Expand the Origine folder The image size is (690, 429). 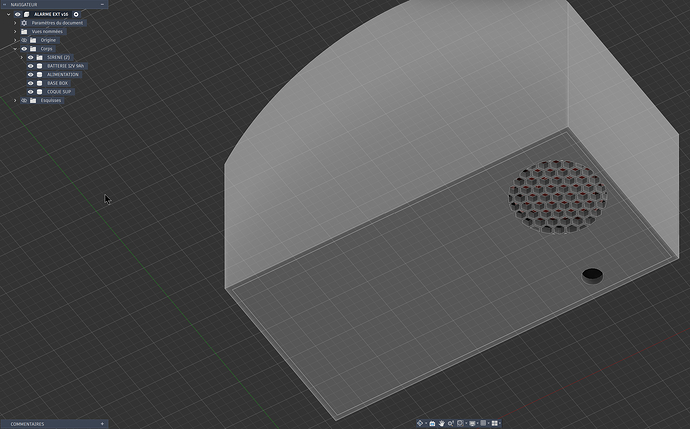click(x=15, y=40)
